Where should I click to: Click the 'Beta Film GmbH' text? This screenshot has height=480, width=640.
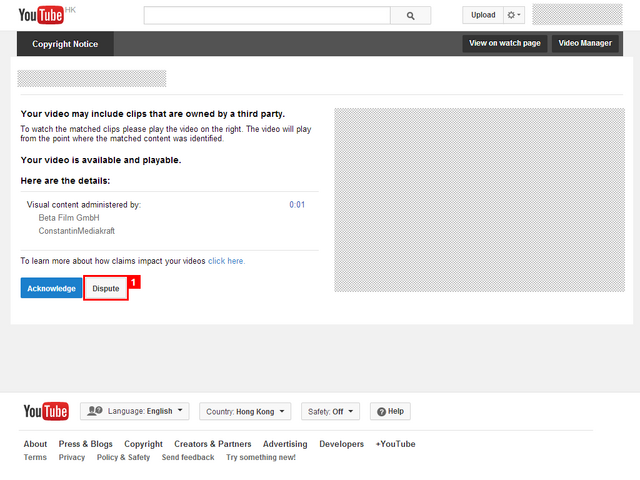69,218
